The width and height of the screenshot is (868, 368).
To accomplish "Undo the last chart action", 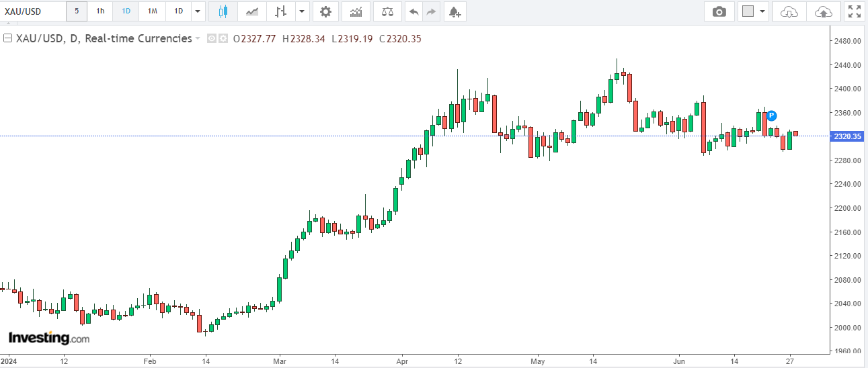I will pyautogui.click(x=413, y=11).
